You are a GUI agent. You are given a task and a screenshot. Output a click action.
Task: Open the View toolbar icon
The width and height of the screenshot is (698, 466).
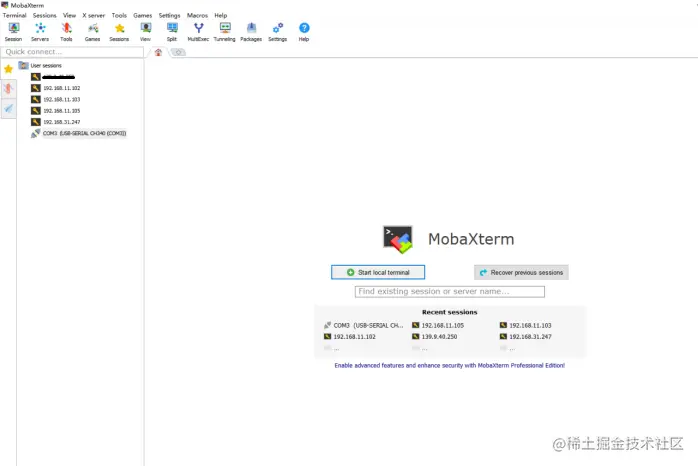pyautogui.click(x=146, y=32)
